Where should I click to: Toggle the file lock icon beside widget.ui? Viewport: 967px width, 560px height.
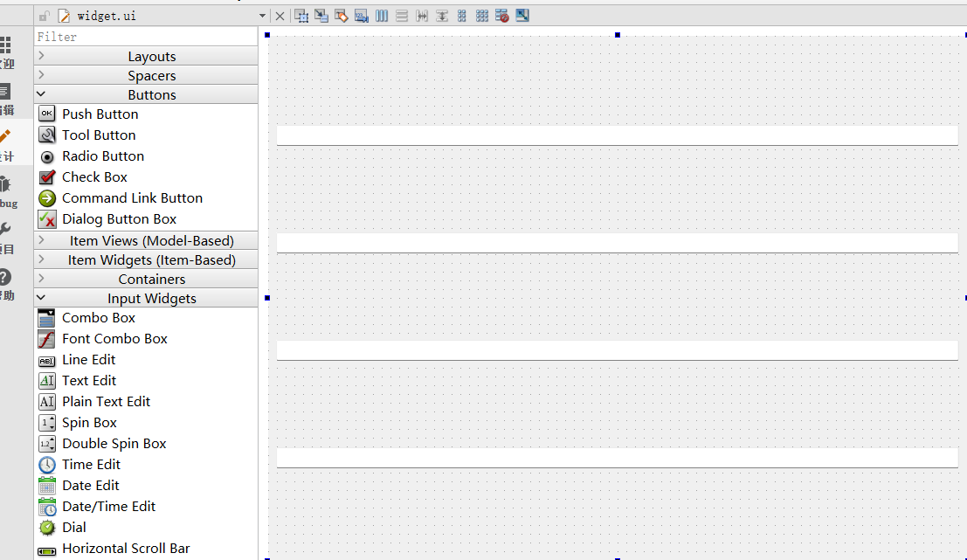pos(45,16)
